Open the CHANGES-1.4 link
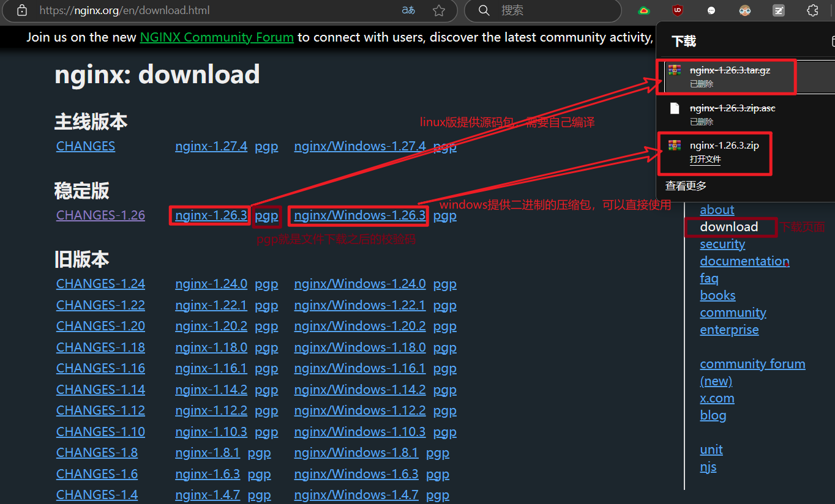 click(x=97, y=495)
